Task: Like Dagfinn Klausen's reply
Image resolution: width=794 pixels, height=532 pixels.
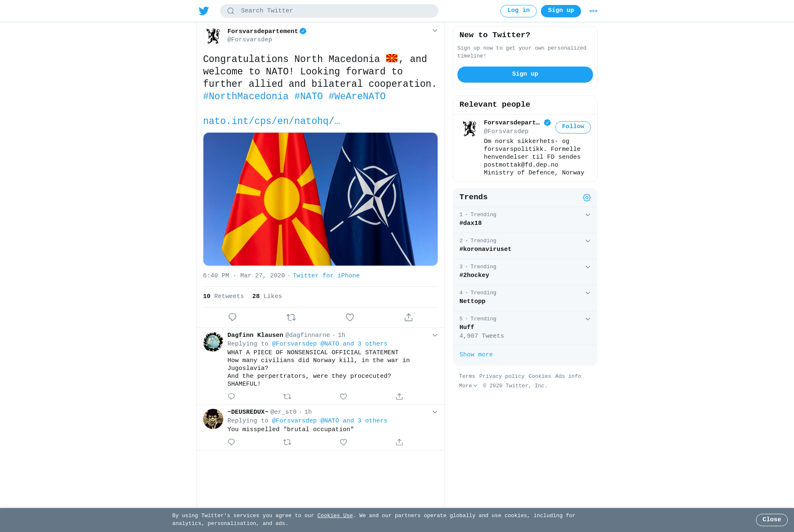Action: (343, 396)
